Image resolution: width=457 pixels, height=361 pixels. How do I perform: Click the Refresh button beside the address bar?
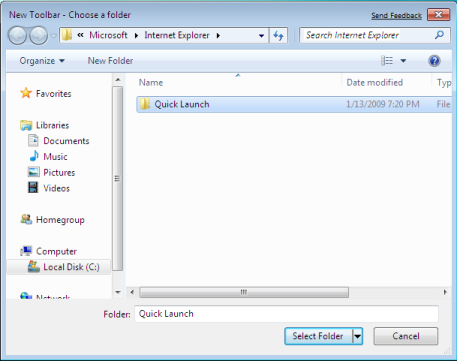pyautogui.click(x=278, y=35)
